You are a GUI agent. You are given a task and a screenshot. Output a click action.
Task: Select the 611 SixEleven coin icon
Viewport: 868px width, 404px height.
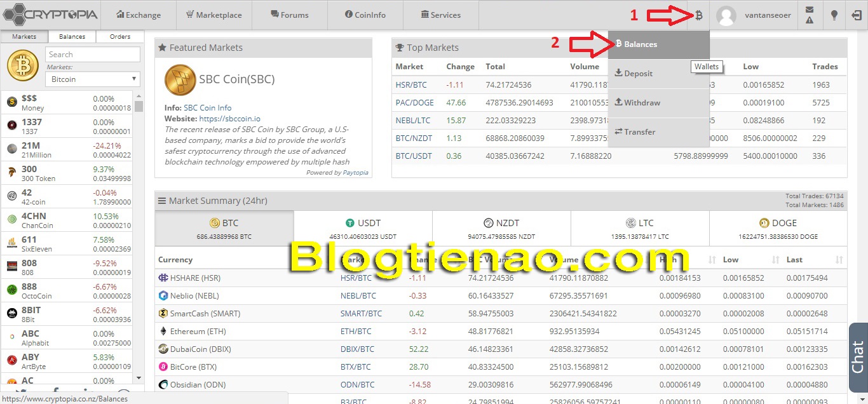pyautogui.click(x=11, y=243)
